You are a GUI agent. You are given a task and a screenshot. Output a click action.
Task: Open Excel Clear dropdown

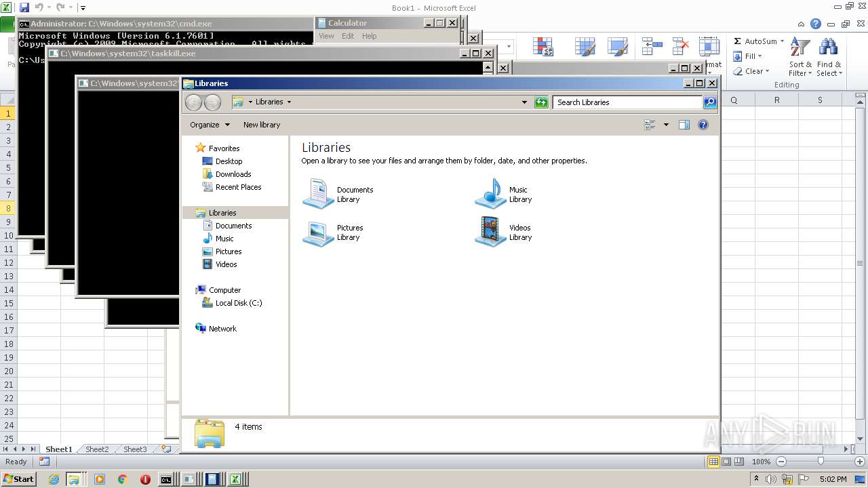click(751, 71)
